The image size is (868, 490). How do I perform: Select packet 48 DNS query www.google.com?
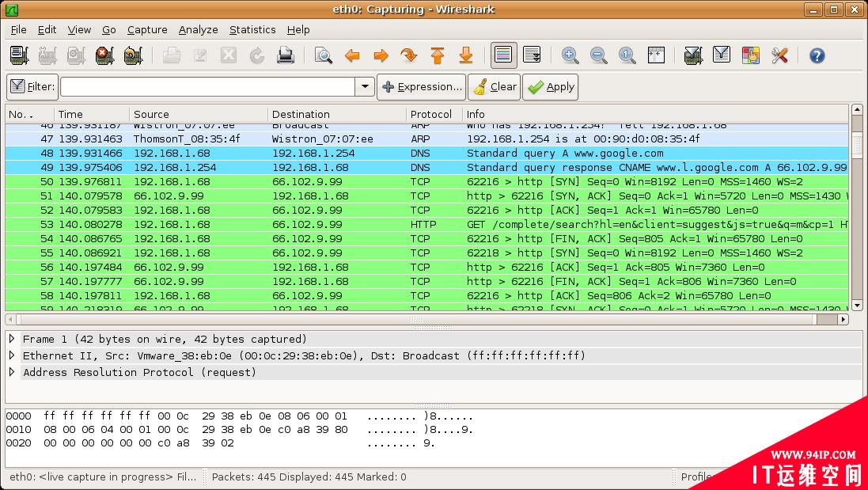426,154
